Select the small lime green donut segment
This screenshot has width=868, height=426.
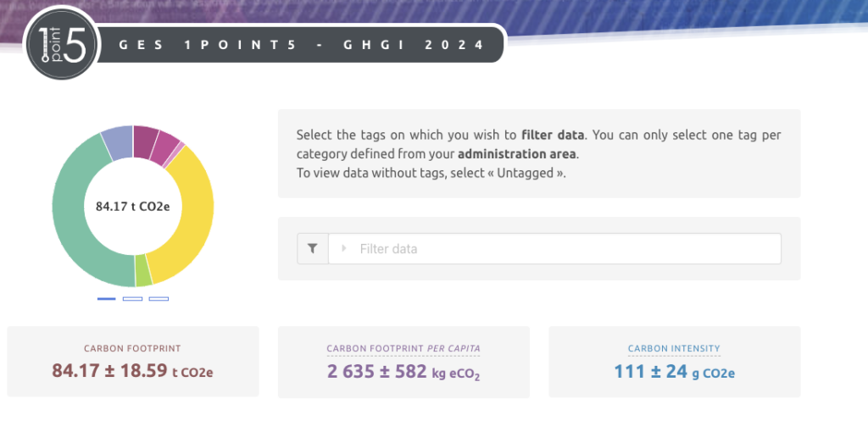pyautogui.click(x=143, y=272)
